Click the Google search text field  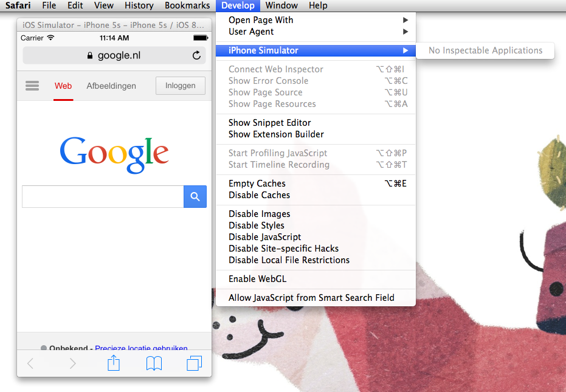pos(103,197)
